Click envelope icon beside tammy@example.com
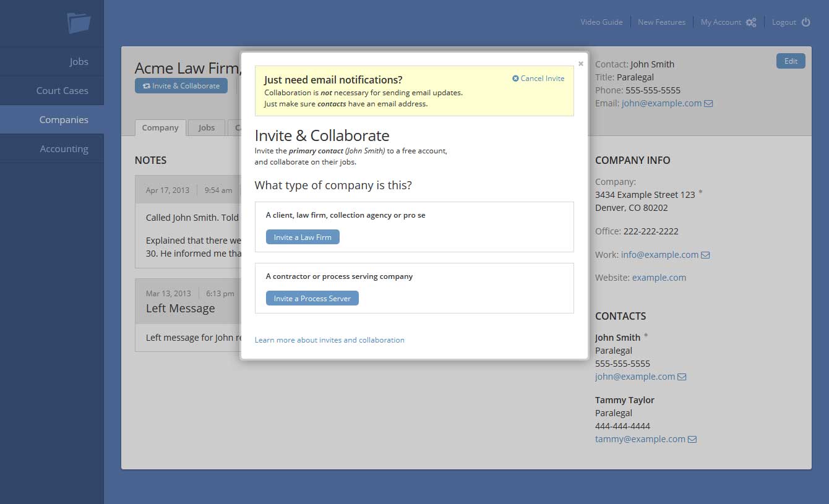829x504 pixels. click(692, 439)
